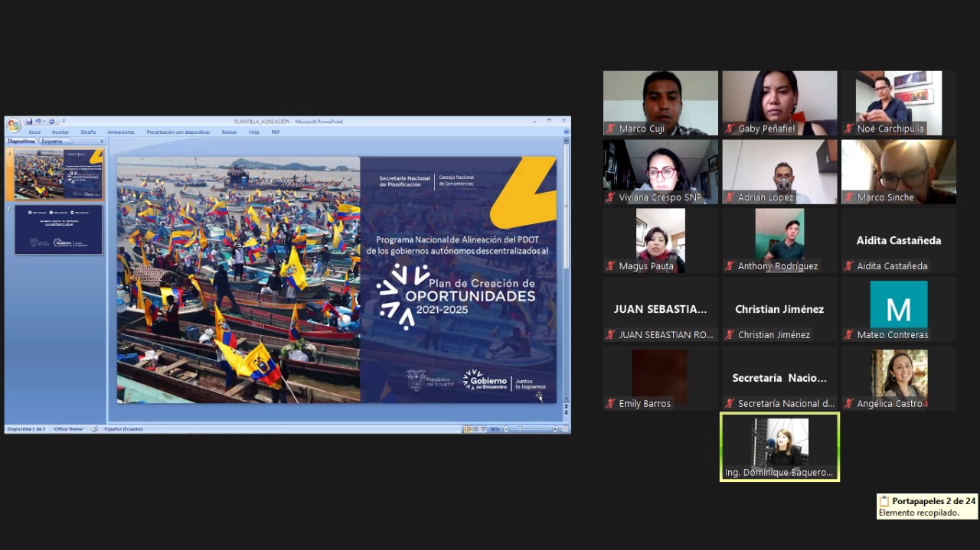Select slide 2 thumbnail in the pane
The image size is (980, 550).
pyautogui.click(x=58, y=229)
